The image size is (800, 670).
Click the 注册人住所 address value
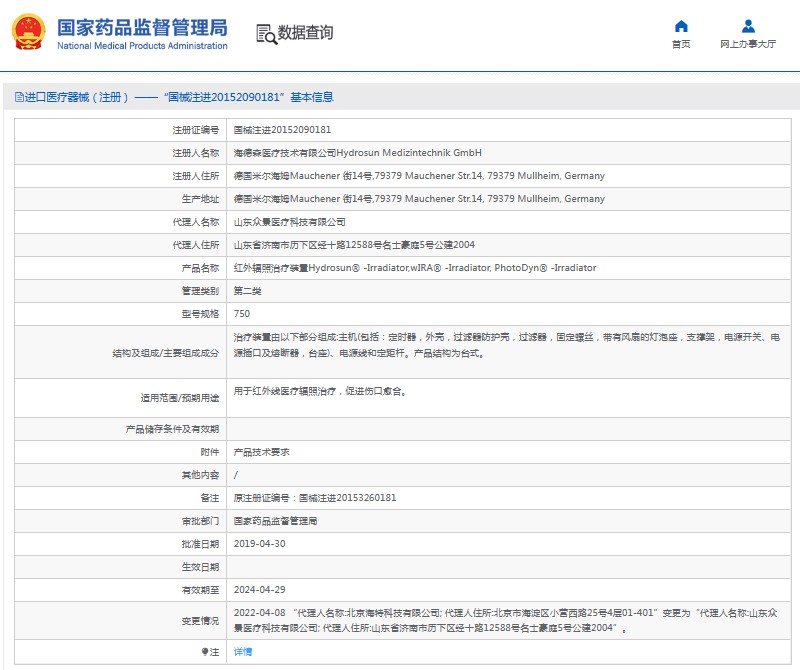click(419, 176)
